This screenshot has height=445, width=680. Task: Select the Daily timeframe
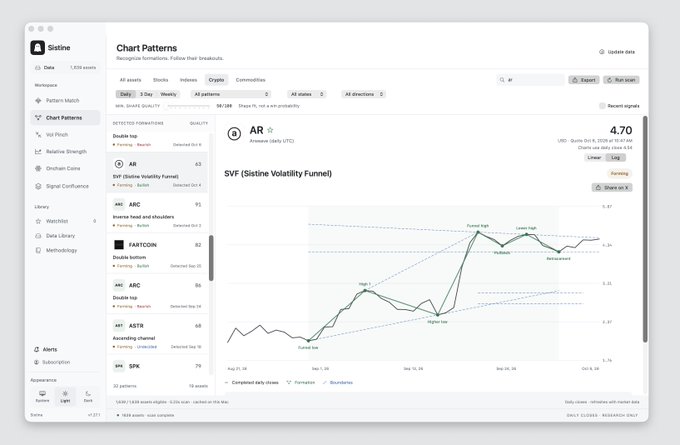pos(125,94)
